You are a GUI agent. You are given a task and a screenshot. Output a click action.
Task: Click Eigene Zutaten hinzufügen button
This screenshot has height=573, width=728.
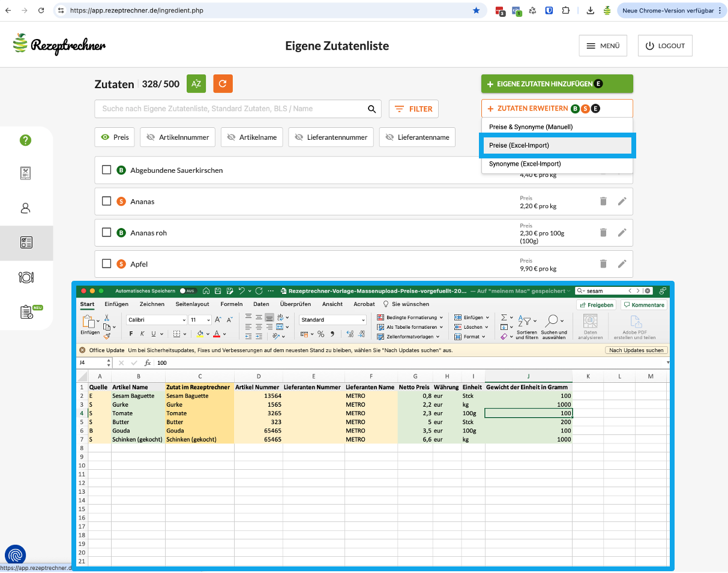(556, 84)
